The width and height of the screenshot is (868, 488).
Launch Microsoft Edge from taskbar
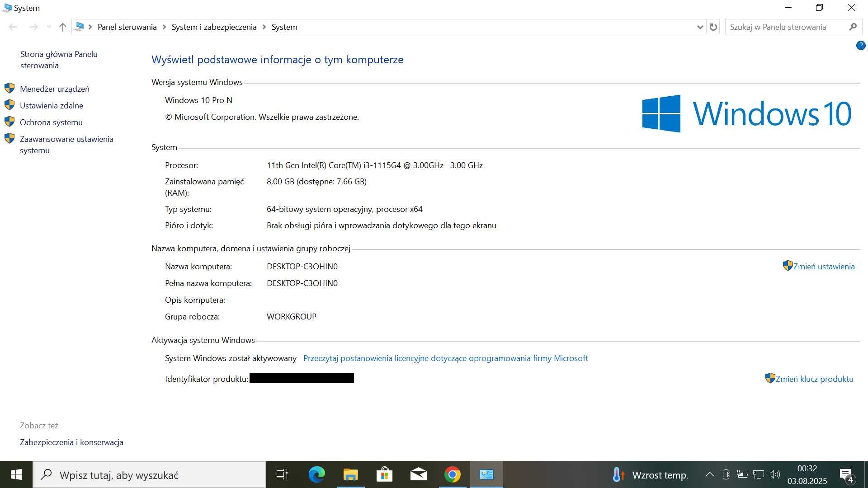click(316, 474)
